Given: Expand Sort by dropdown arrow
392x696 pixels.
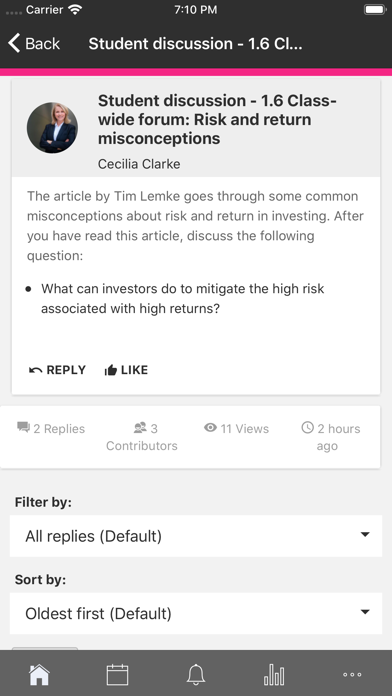Looking at the screenshot, I should [x=365, y=612].
